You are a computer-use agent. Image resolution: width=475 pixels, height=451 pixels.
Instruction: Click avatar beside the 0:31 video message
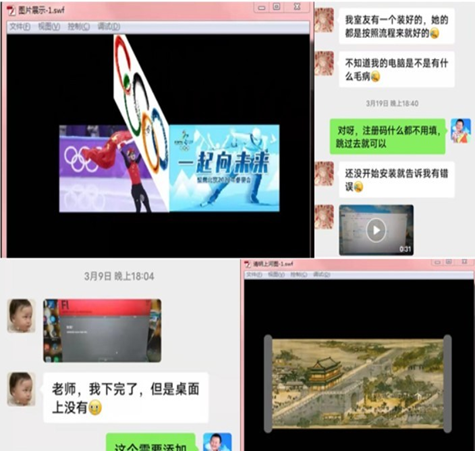coord(324,217)
